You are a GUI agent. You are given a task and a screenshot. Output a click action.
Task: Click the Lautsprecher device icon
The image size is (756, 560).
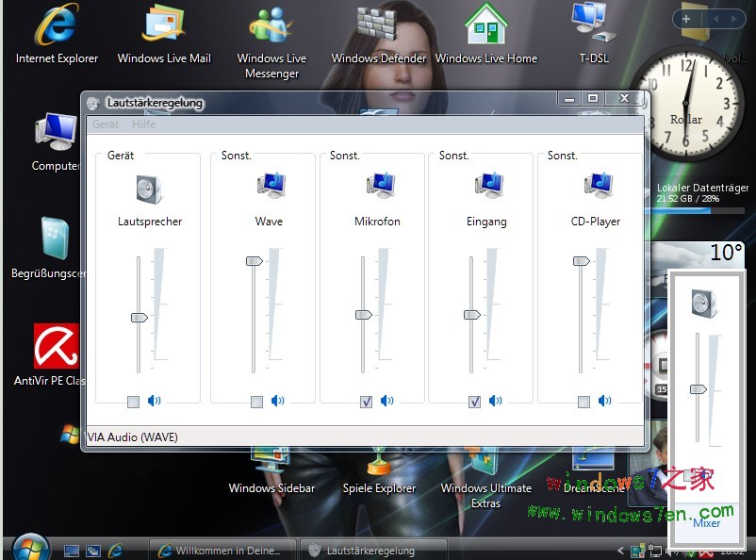[149, 189]
